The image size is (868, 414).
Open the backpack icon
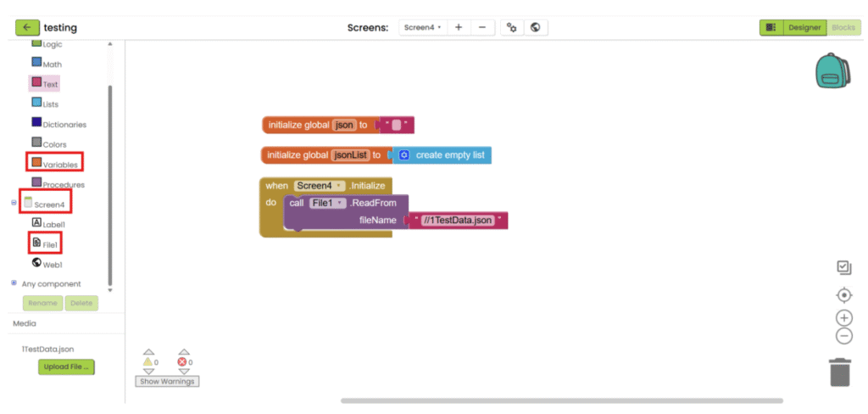click(x=831, y=70)
